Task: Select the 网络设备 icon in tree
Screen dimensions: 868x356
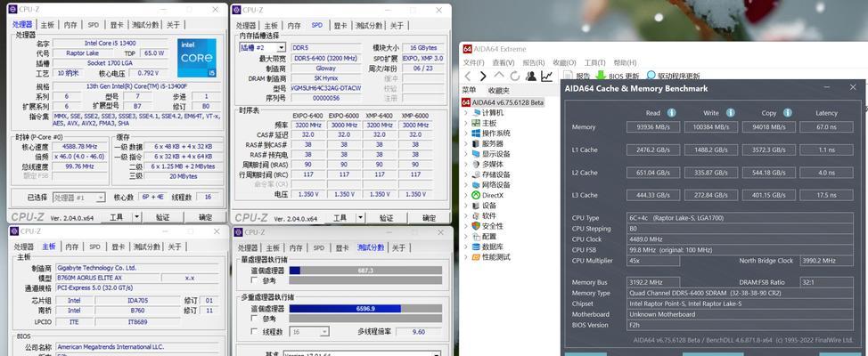Action: [476, 184]
